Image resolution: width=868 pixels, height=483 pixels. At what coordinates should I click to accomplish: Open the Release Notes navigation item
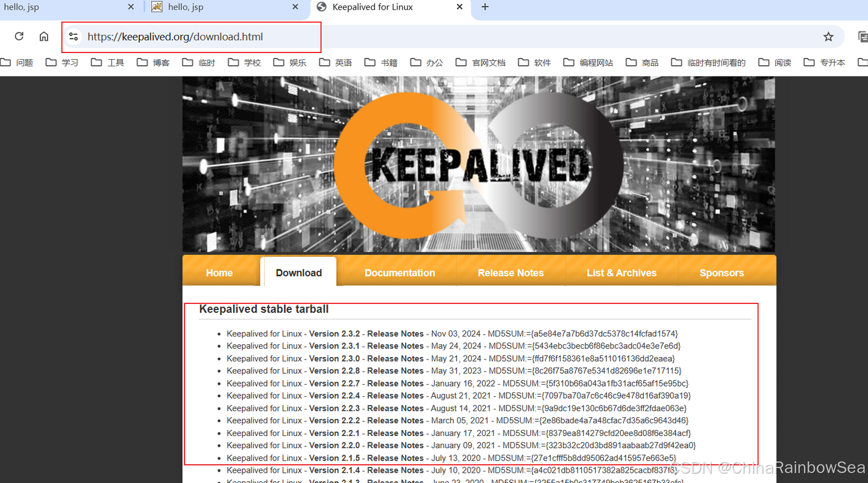coord(511,273)
